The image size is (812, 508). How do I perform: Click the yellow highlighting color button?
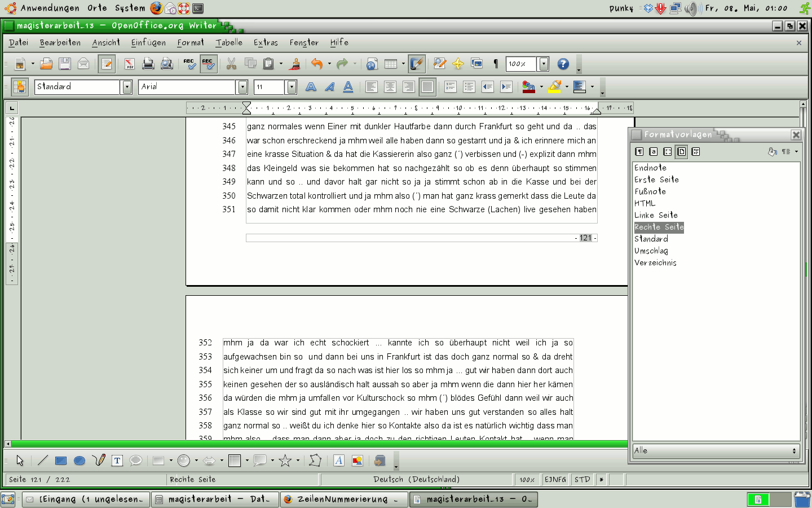555,87
